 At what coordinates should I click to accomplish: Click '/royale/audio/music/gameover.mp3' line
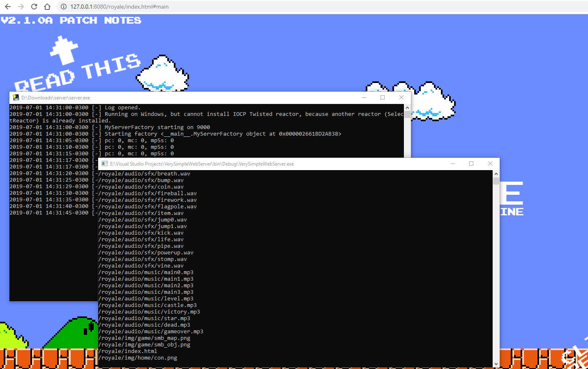151,332
